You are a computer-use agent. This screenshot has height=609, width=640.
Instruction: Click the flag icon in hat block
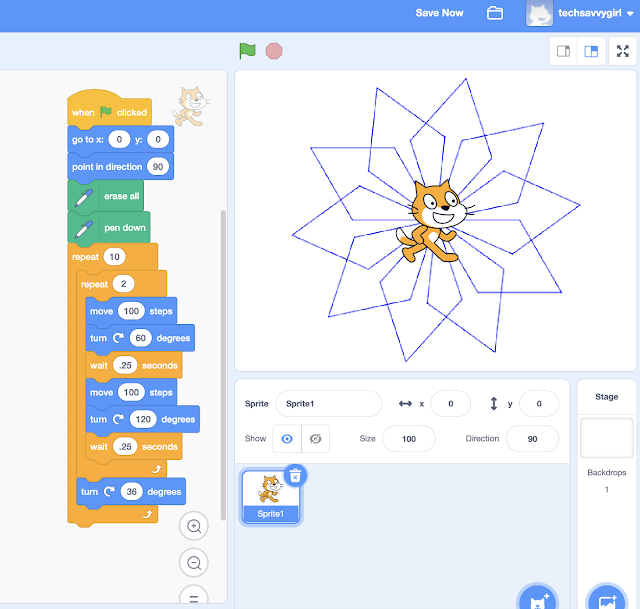tap(106, 111)
